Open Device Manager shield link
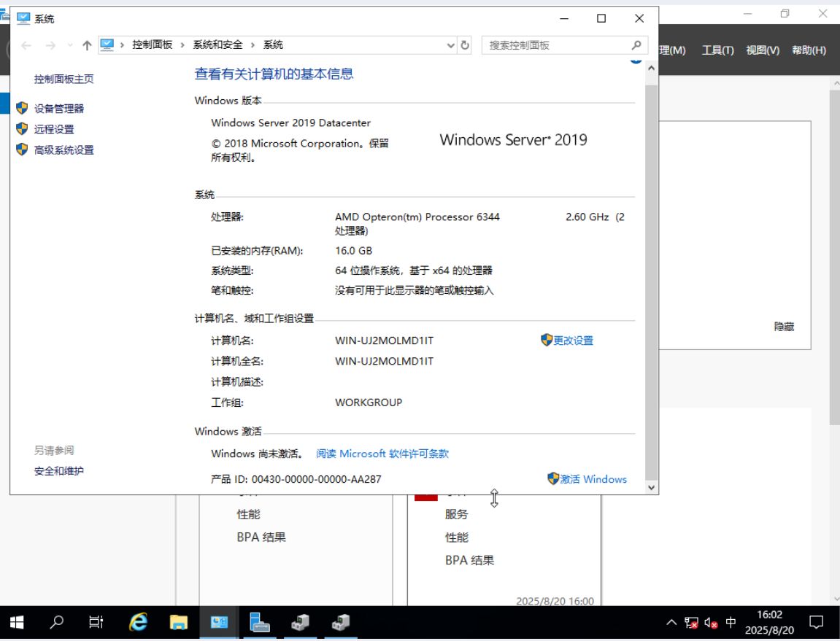This screenshot has width=840, height=641. pyautogui.click(x=59, y=109)
